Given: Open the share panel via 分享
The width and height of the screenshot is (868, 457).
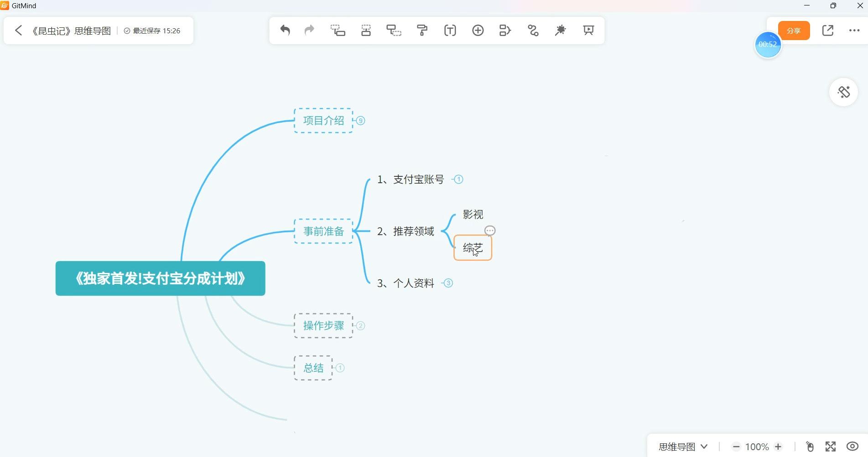Looking at the screenshot, I should point(794,31).
